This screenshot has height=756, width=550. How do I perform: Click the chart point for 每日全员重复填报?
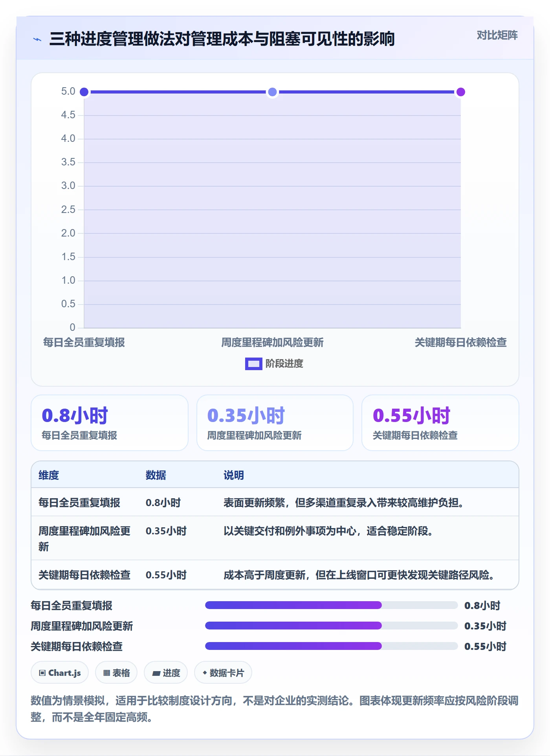(84, 92)
